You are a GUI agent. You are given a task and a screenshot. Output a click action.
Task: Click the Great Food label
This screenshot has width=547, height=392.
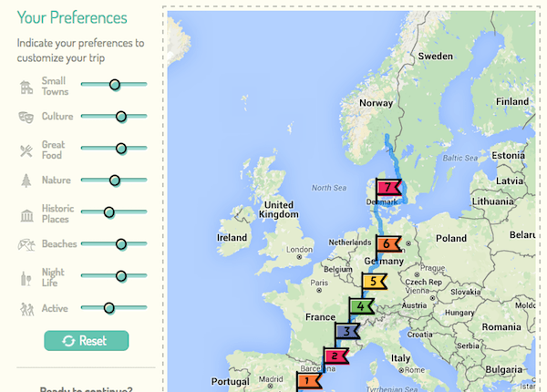pos(54,150)
